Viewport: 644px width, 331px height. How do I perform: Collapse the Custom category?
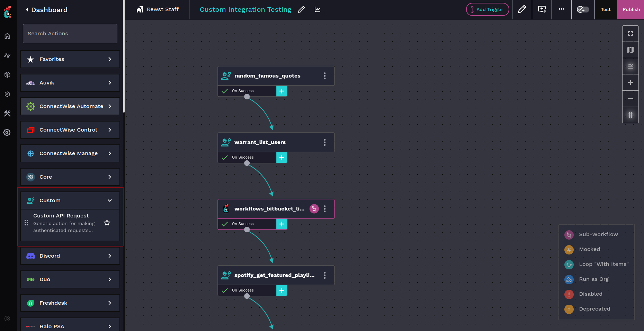coord(109,200)
